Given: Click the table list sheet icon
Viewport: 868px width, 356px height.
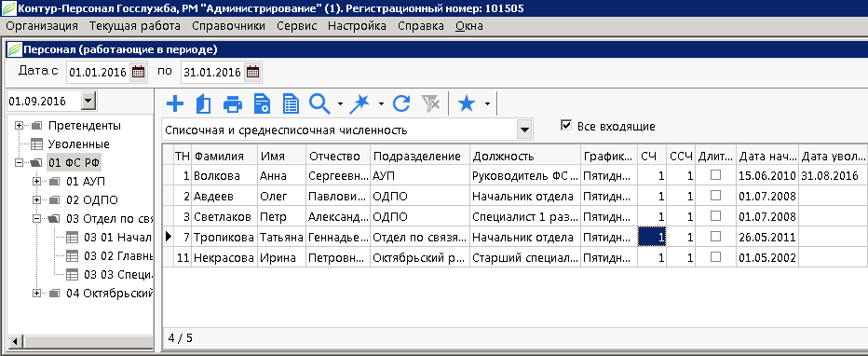Looking at the screenshot, I should pos(291,103).
